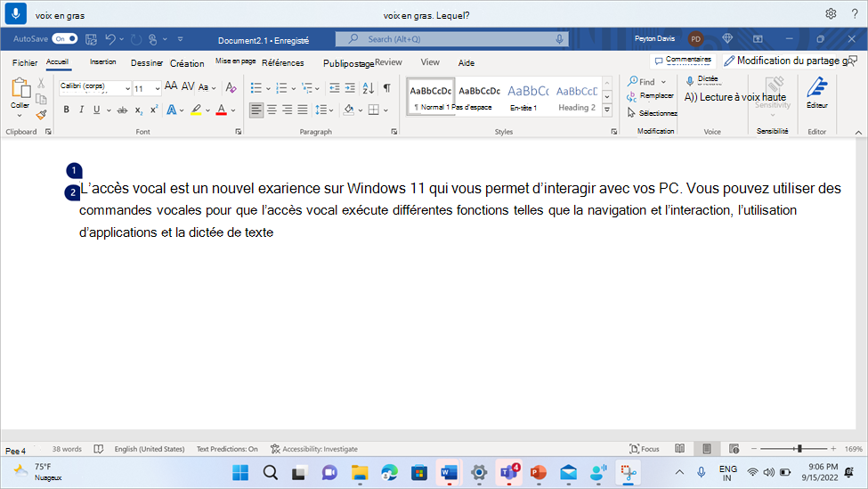Switch to the Dessiner tab

pos(147,63)
